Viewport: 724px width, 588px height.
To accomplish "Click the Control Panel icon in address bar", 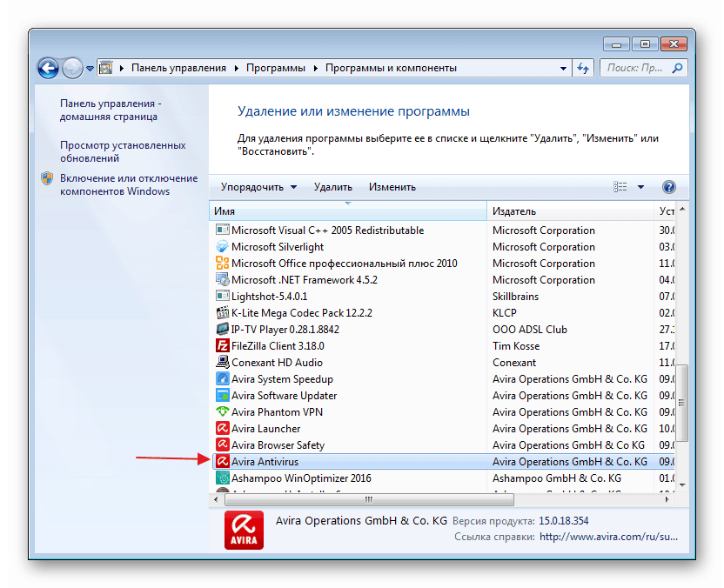I will tap(106, 69).
